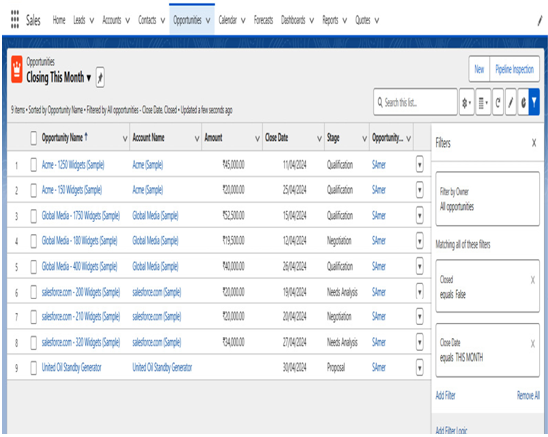Expand the Accounts tab chevron
The width and height of the screenshot is (548, 437).
coord(128,21)
